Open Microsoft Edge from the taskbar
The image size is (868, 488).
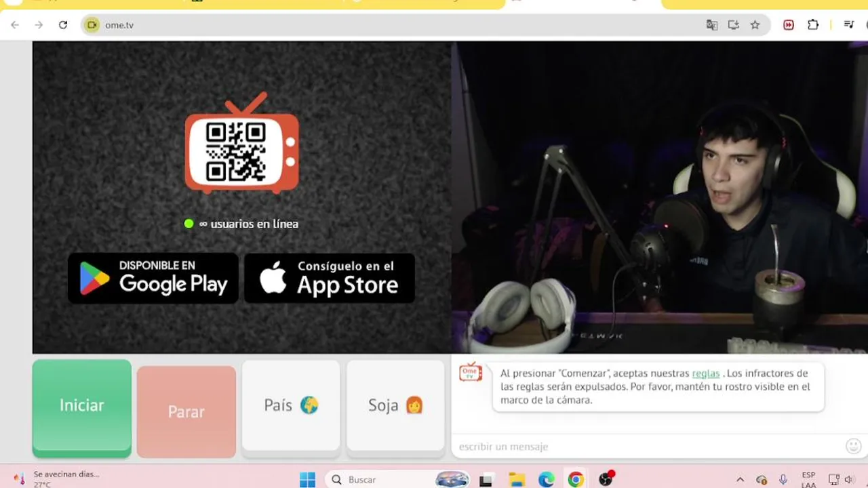(x=547, y=480)
